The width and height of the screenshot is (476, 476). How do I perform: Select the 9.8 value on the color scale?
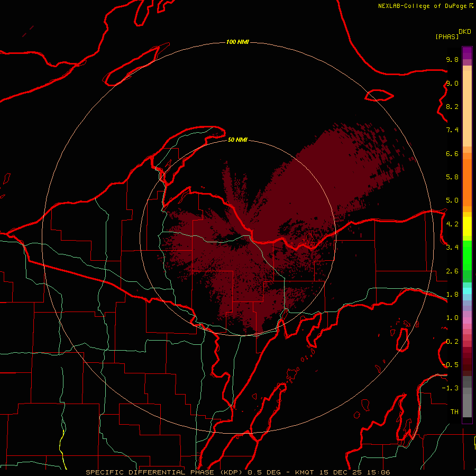click(452, 59)
